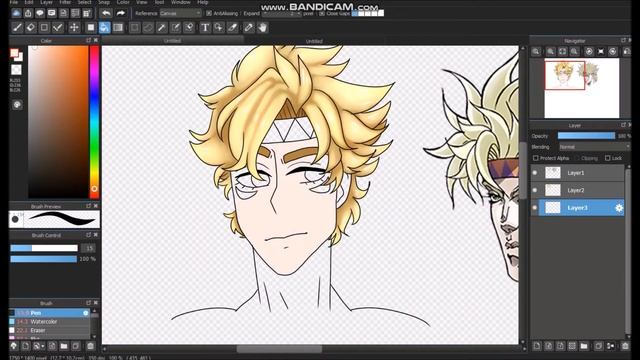Select the Eraser tool in the toolbar
Viewport: 640px width, 360px height.
pos(31,28)
